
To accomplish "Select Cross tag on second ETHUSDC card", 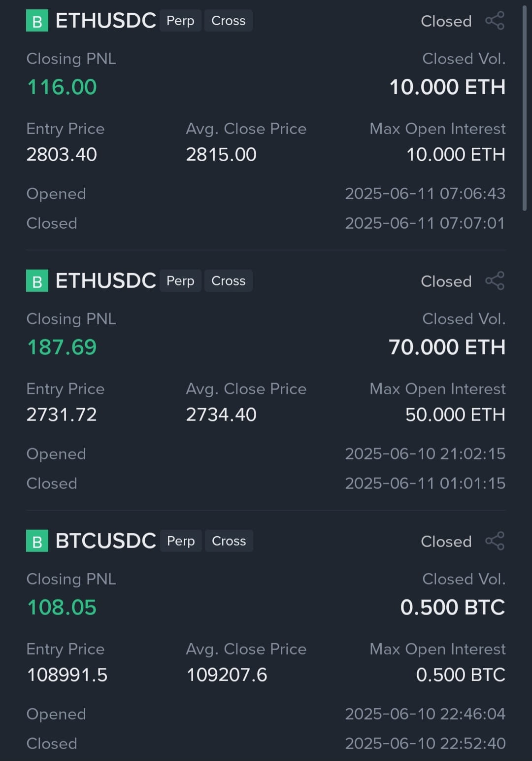I will (229, 281).
